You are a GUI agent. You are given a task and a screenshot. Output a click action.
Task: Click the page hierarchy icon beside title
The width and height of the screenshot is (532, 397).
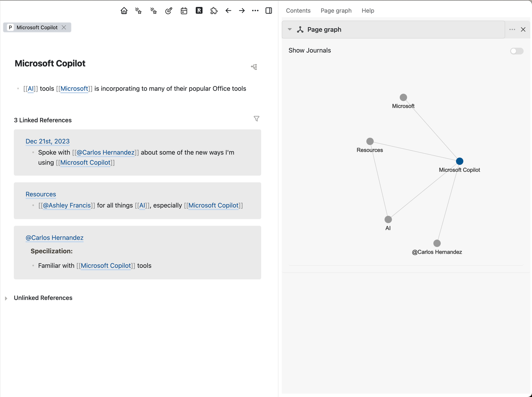(254, 67)
